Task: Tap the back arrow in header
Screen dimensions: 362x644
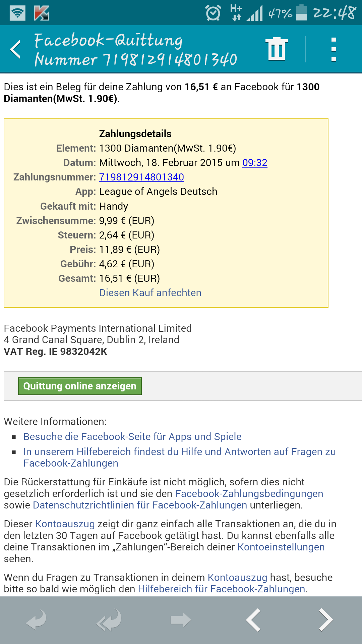Action: [x=15, y=49]
